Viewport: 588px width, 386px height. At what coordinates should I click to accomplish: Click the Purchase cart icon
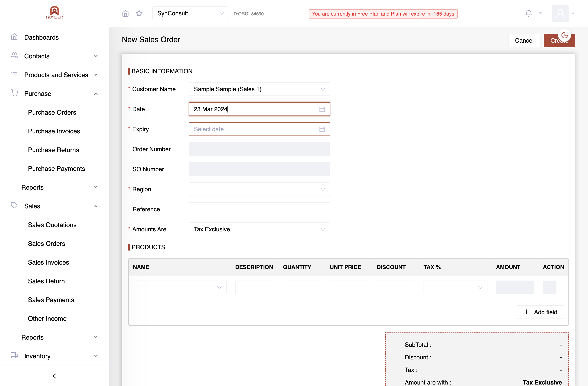tap(14, 93)
